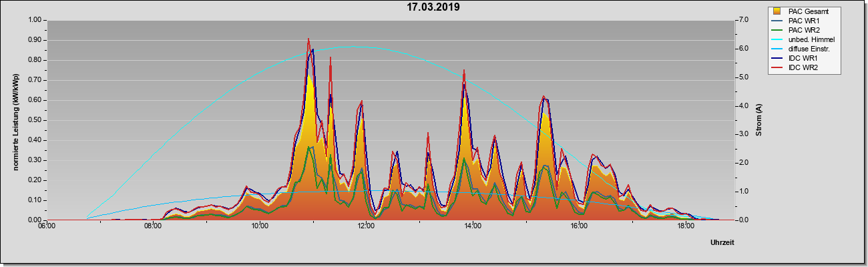The image size is (868, 267).
Task: Click the 1.00 label on left axis
Action: click(x=33, y=20)
